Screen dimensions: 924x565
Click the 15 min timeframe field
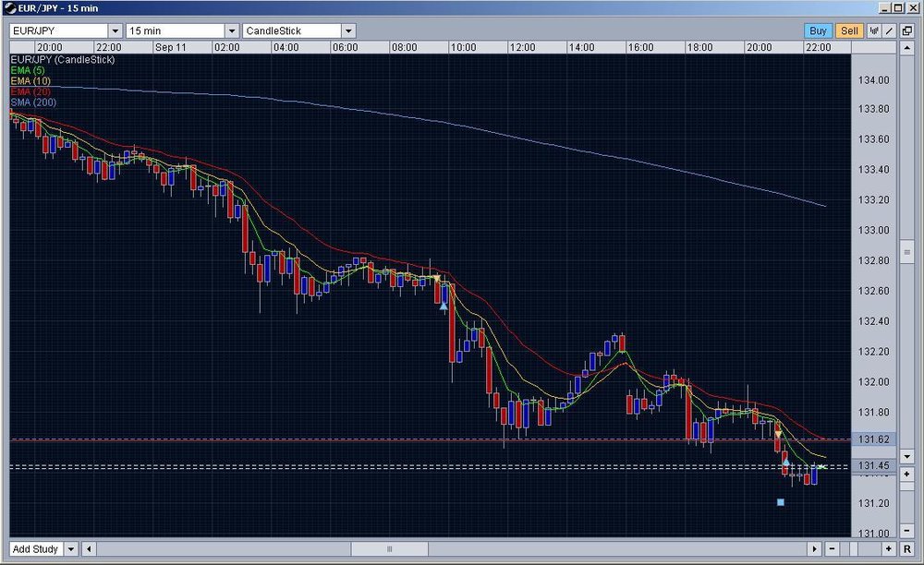[176, 30]
